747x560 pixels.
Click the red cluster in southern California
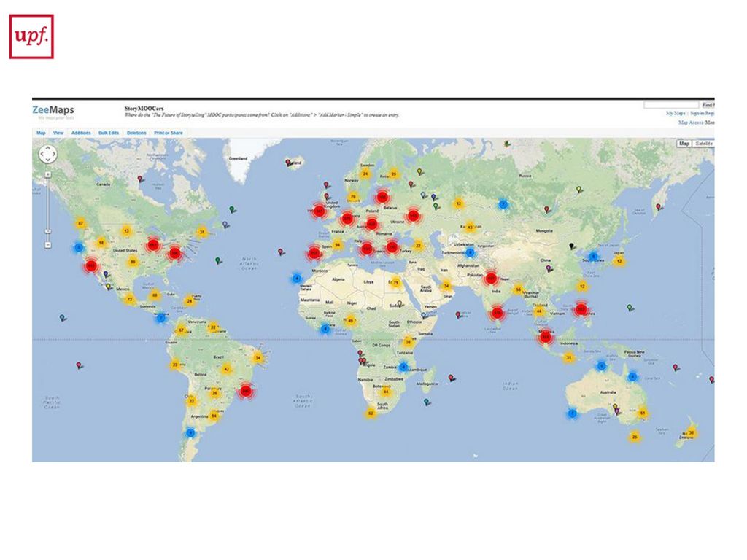coord(91,265)
